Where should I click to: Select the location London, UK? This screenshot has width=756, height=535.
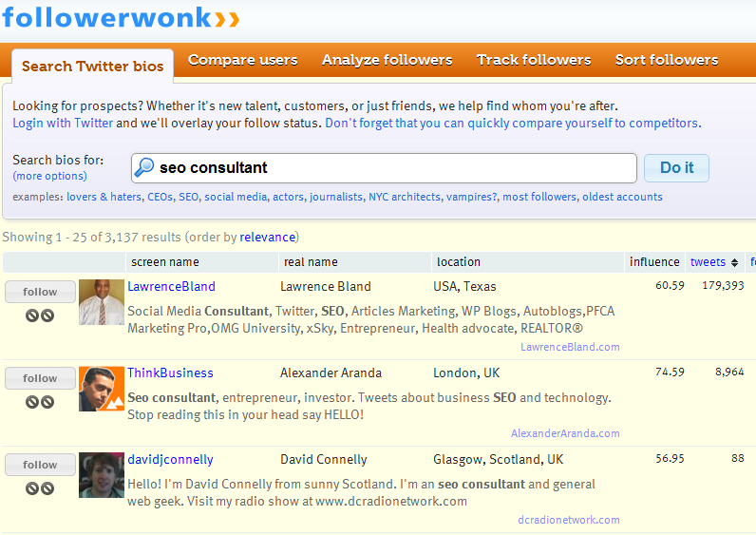tap(466, 373)
